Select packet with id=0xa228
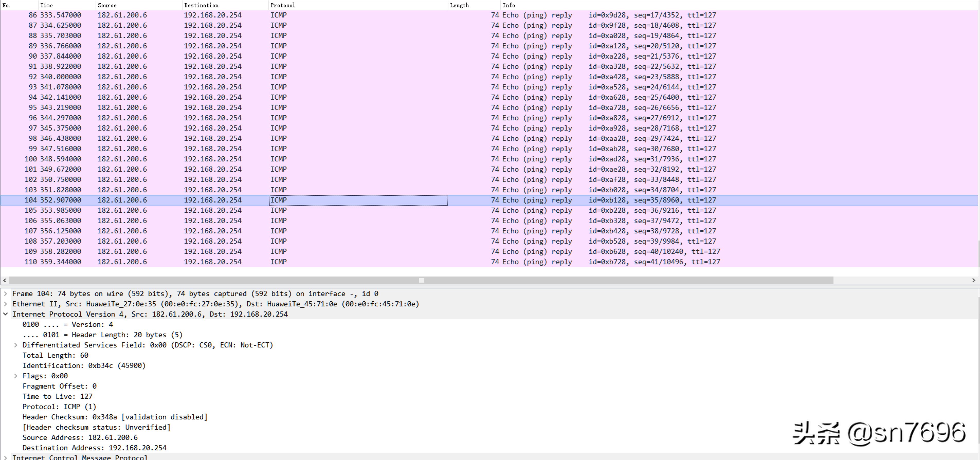 coord(489,56)
